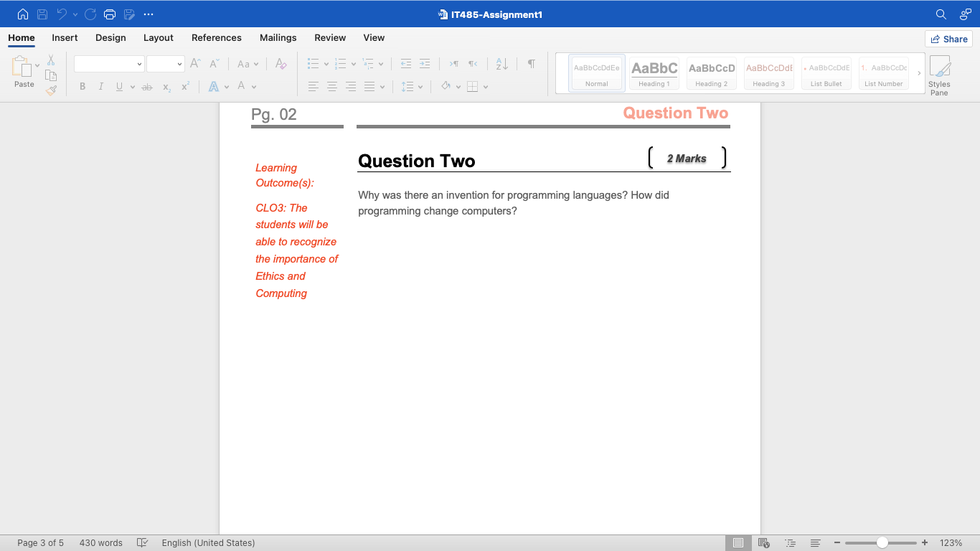Expand the bullet list options
980x551 pixels.
(324, 63)
